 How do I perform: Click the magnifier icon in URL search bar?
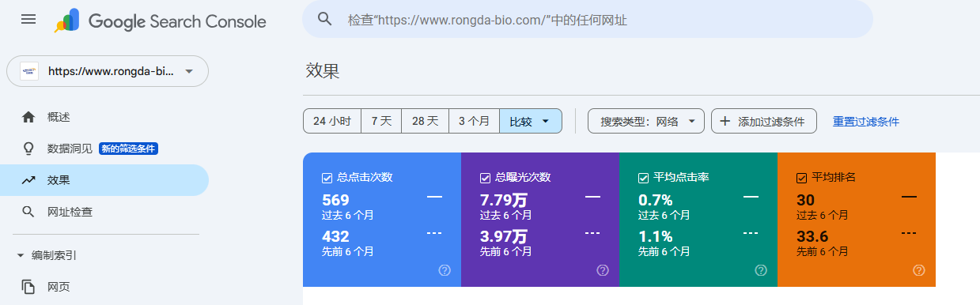click(324, 19)
